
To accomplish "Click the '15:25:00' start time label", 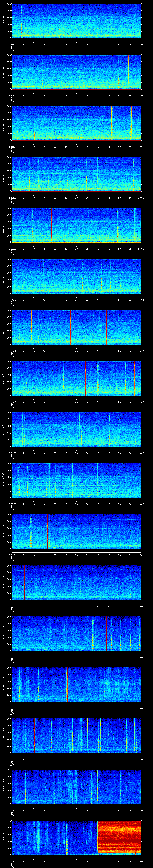I will coord(12,504).
